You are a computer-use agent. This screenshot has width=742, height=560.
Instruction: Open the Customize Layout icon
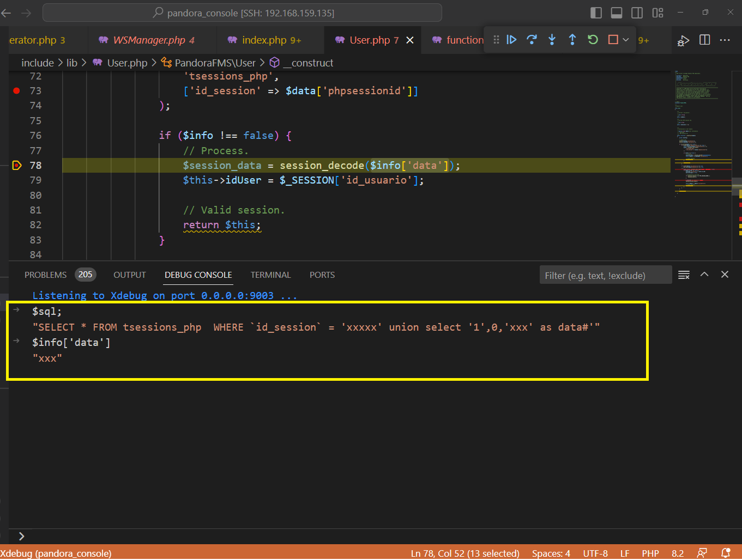[658, 13]
